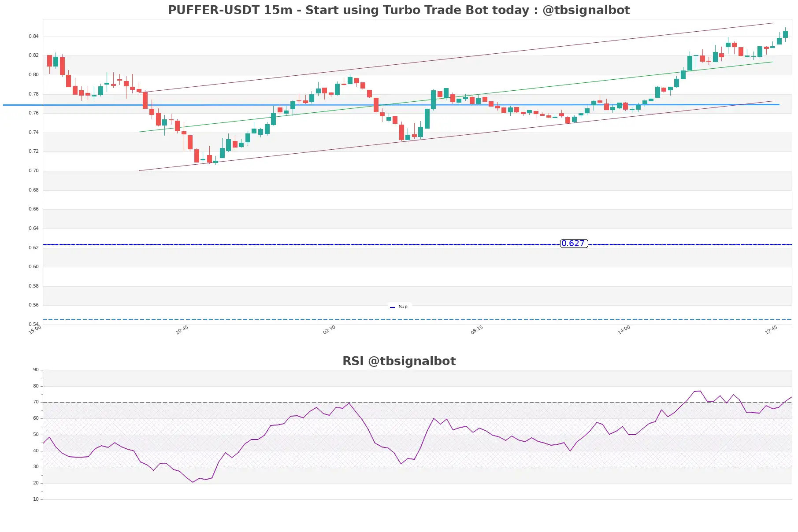Screen dimensions: 798x532
Task: Click the RSI 10 axis label
Action: (36, 499)
